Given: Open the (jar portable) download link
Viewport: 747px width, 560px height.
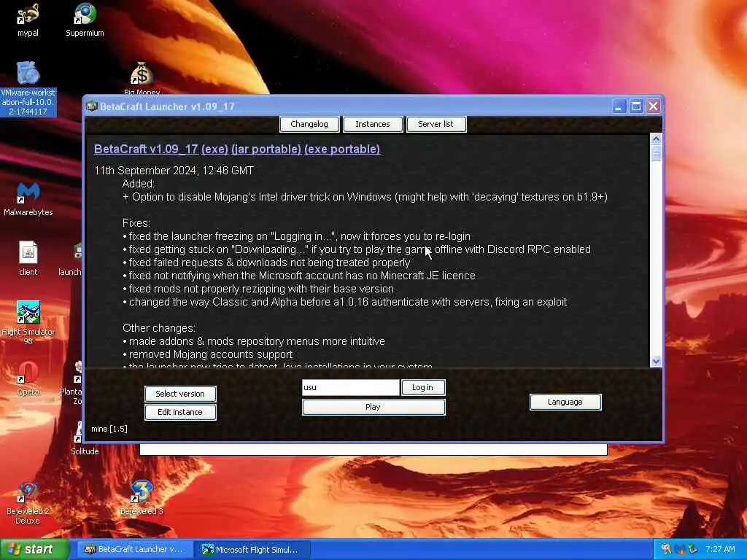Looking at the screenshot, I should point(266,149).
